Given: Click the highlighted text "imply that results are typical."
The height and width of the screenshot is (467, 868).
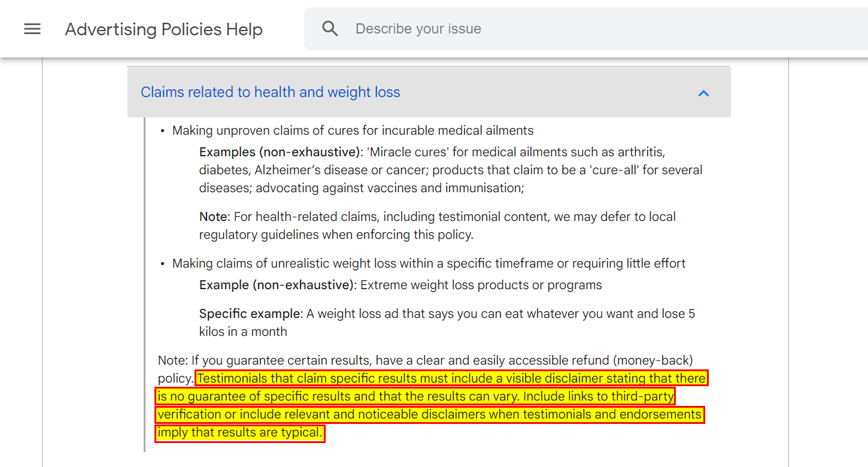Looking at the screenshot, I should point(239,432).
